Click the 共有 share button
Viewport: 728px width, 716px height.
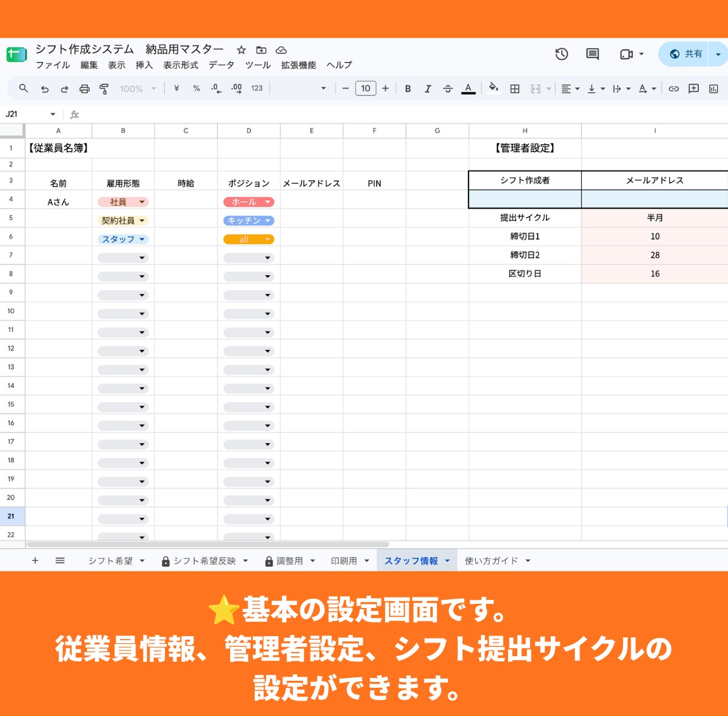(x=685, y=54)
